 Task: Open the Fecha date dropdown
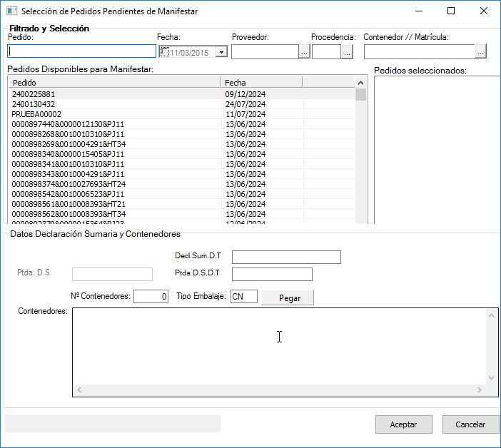pyautogui.click(x=221, y=52)
